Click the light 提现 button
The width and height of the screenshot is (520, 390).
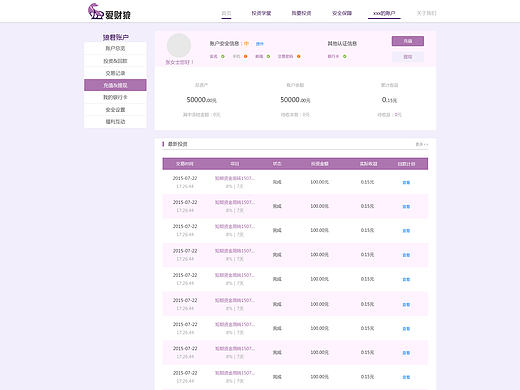(x=408, y=57)
